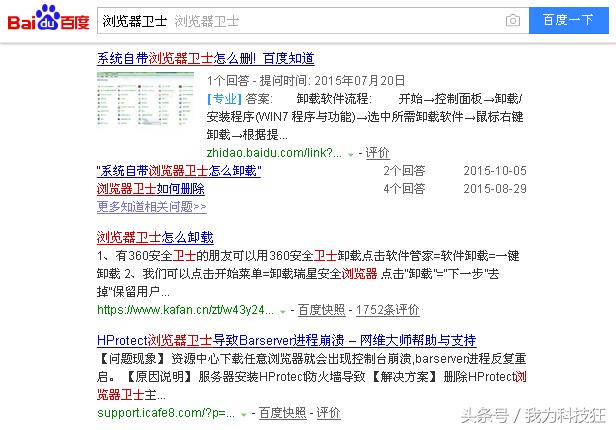Open 百度快照 for the icafe8 result
The height and width of the screenshot is (430, 616).
pyautogui.click(x=282, y=413)
